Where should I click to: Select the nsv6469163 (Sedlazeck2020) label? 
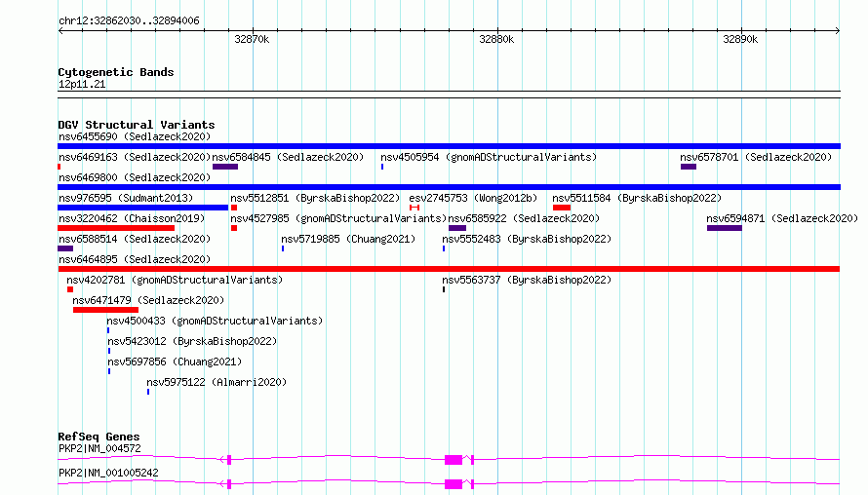(x=135, y=157)
